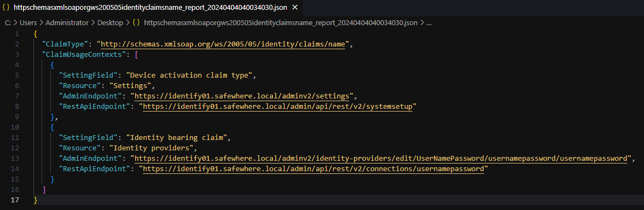Open the JSON filename breadcrumb segment
Viewport: 644px width, 210px height.
point(281,22)
